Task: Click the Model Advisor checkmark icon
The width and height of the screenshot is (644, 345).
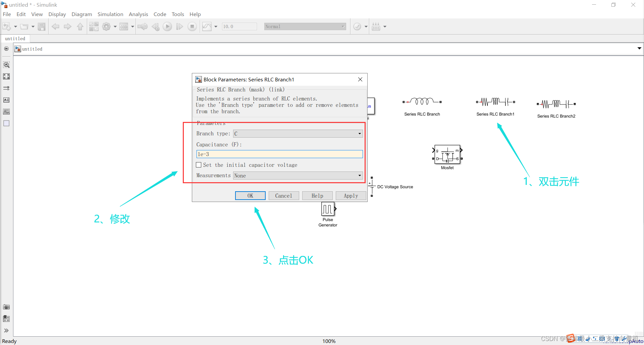Action: click(x=357, y=26)
